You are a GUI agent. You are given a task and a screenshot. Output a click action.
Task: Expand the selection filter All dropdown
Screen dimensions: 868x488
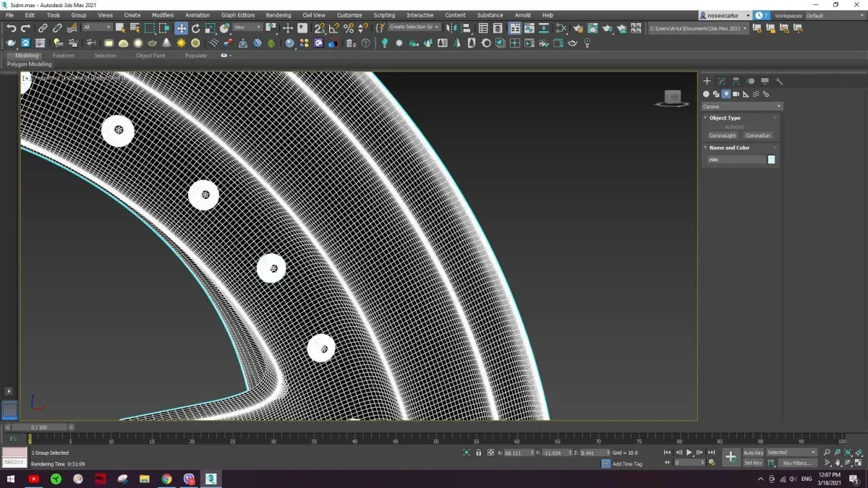coord(97,27)
